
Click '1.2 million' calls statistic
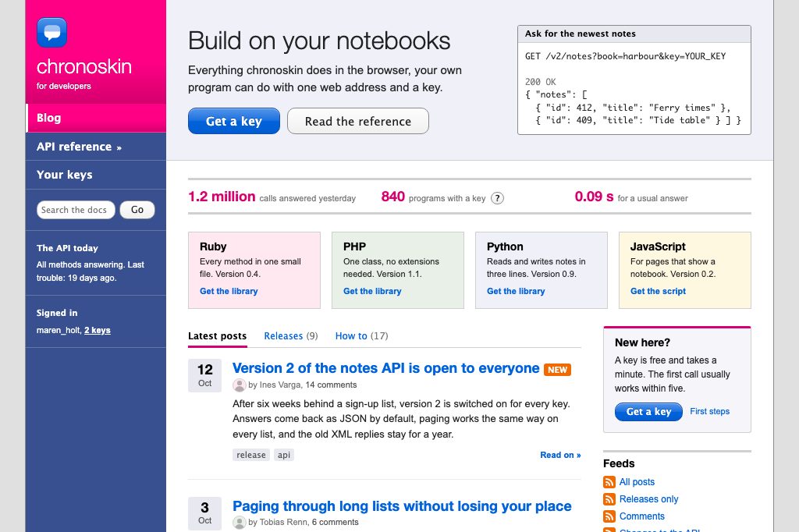tap(222, 197)
